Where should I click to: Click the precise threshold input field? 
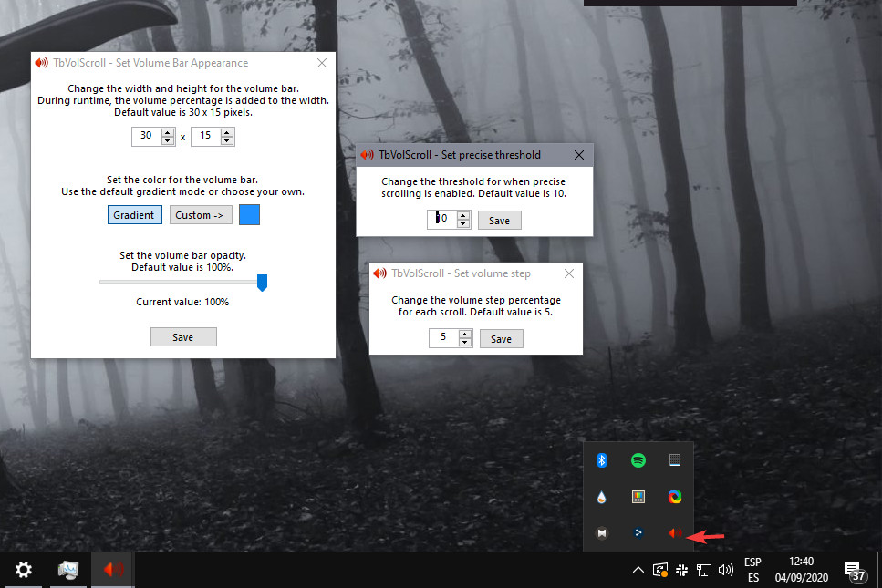[x=443, y=220]
